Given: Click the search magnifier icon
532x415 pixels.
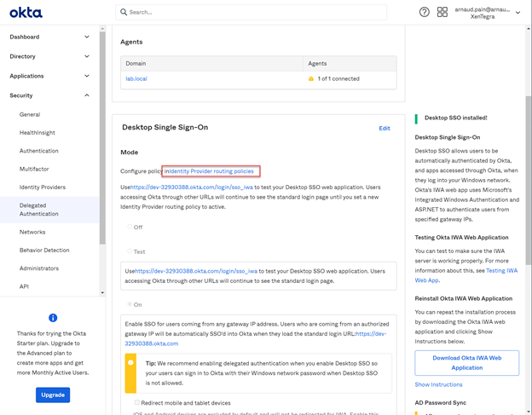Looking at the screenshot, I should pyautogui.click(x=124, y=12).
